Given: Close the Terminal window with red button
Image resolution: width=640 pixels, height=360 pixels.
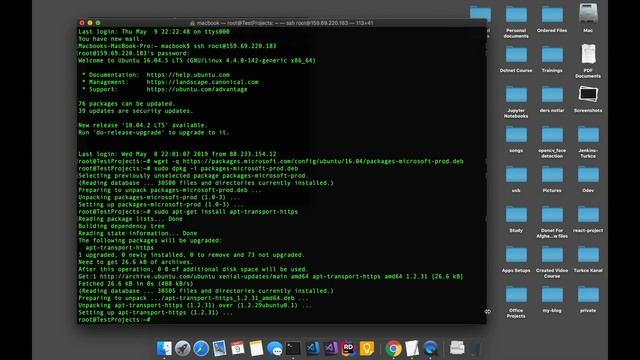Looking at the screenshot, I should point(82,23).
